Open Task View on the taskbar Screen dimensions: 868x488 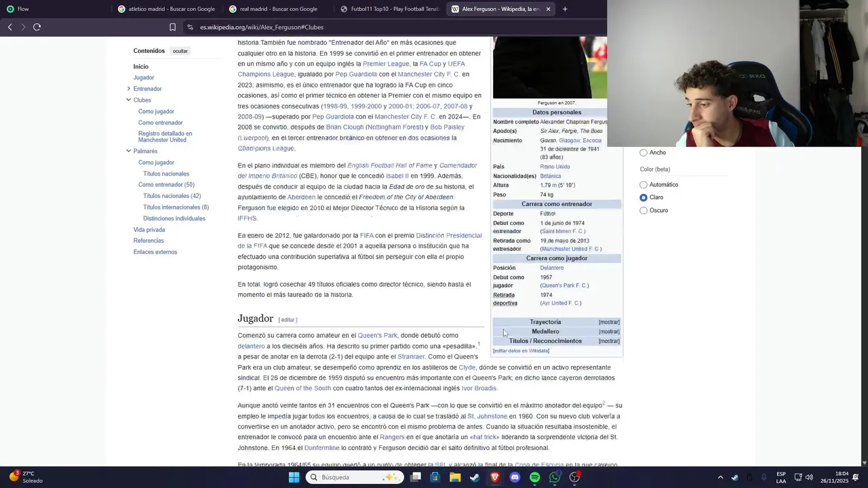pos(416,477)
